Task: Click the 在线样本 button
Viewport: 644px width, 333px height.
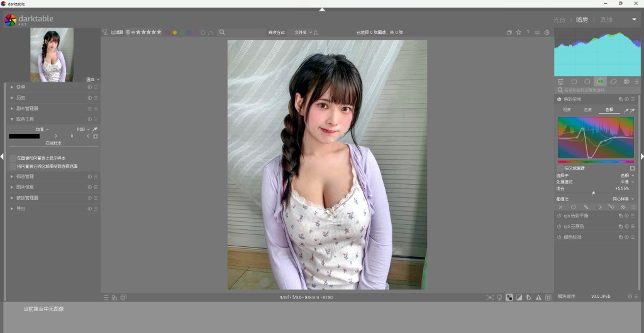Action: 53,143
